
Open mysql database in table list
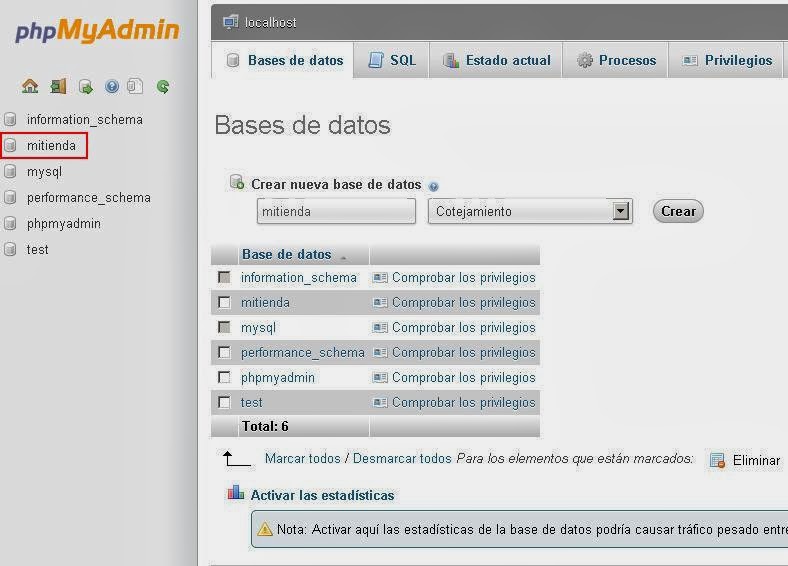[x=258, y=328]
